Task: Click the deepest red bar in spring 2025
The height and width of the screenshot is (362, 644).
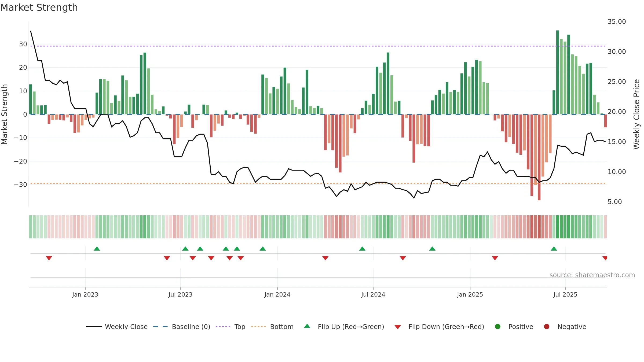Action: [539, 157]
